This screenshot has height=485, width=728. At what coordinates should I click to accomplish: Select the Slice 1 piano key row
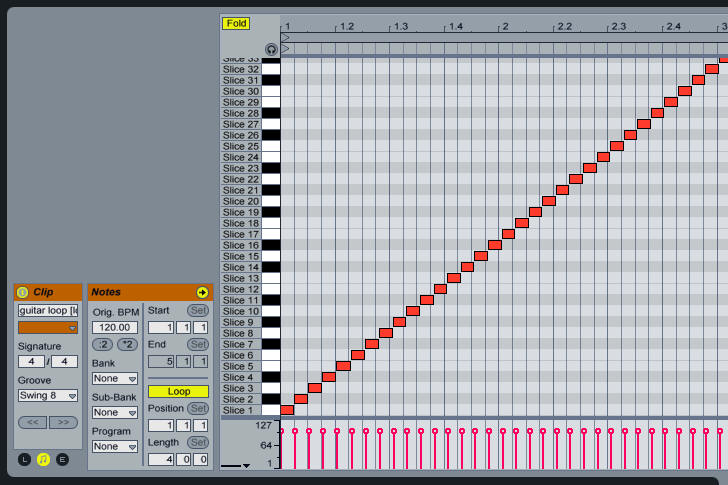[x=251, y=410]
